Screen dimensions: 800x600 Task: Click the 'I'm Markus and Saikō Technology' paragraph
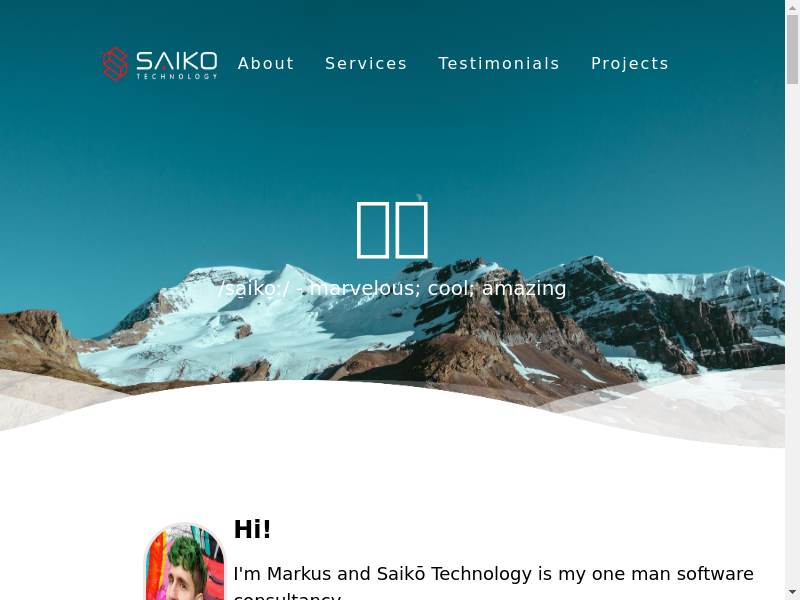click(493, 582)
